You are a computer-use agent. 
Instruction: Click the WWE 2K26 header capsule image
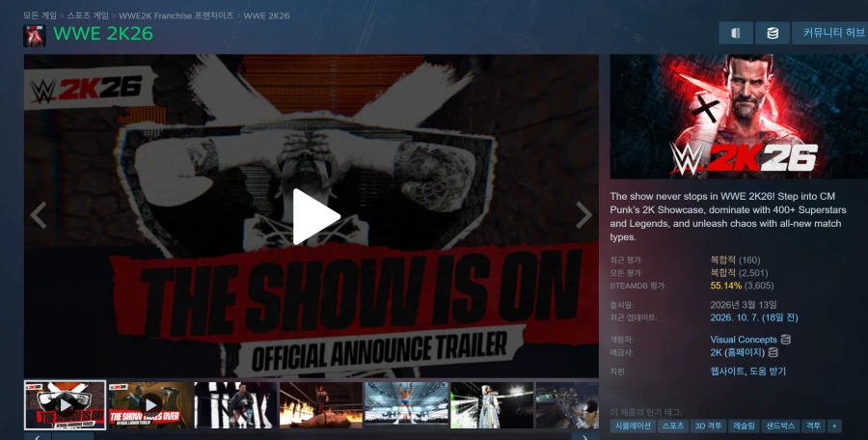click(739, 117)
